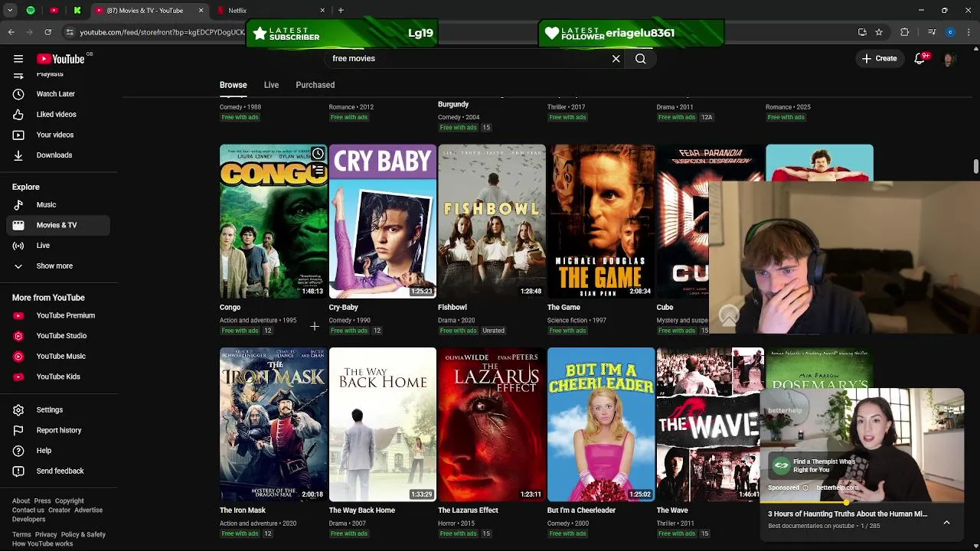
Task: Click the Cube movie title
Action: point(665,308)
